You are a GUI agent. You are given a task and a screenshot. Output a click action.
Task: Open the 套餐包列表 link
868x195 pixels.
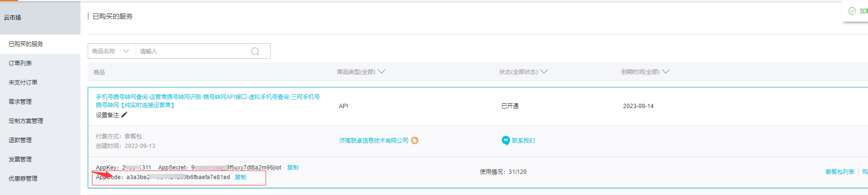840,172
